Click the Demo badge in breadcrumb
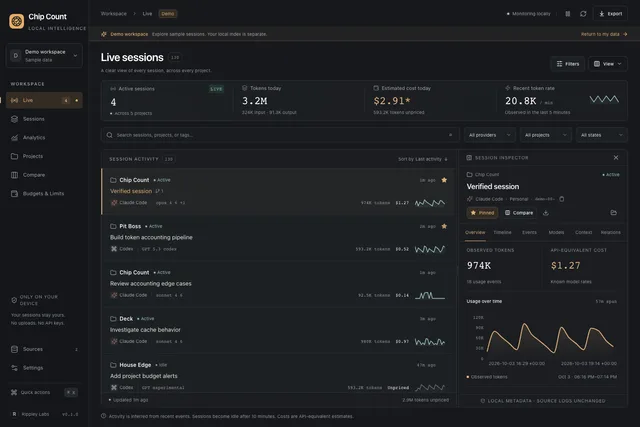This screenshot has height=427, width=640. coord(168,13)
